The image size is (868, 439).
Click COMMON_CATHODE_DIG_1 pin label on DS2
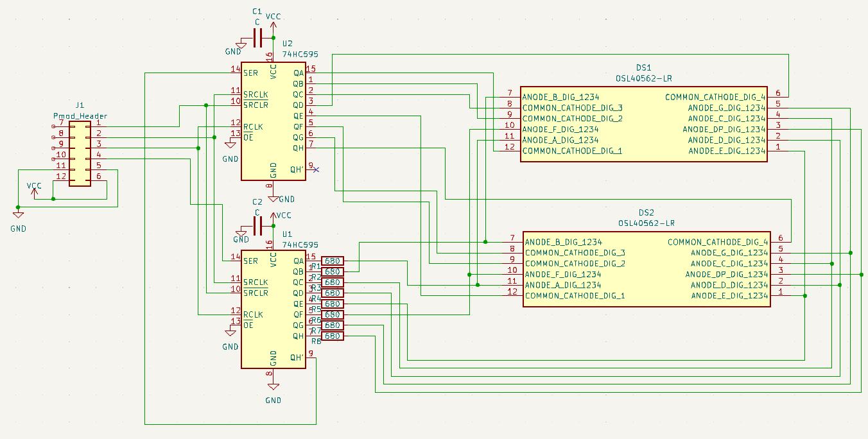point(575,296)
